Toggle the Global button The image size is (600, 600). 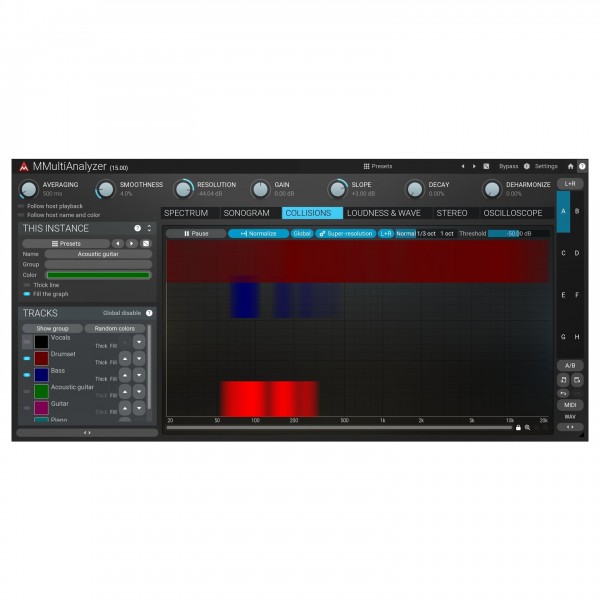pos(302,233)
